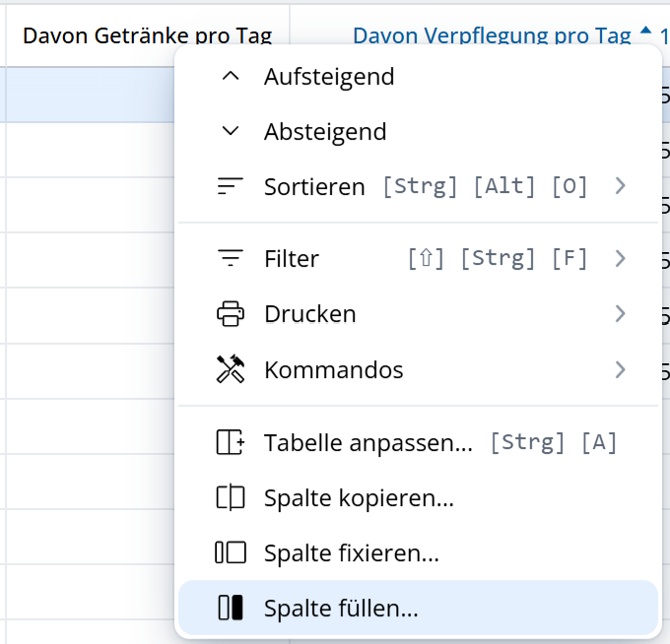Choose Spalte füllen... from menu
The height and width of the screenshot is (644, 670).
341,609
